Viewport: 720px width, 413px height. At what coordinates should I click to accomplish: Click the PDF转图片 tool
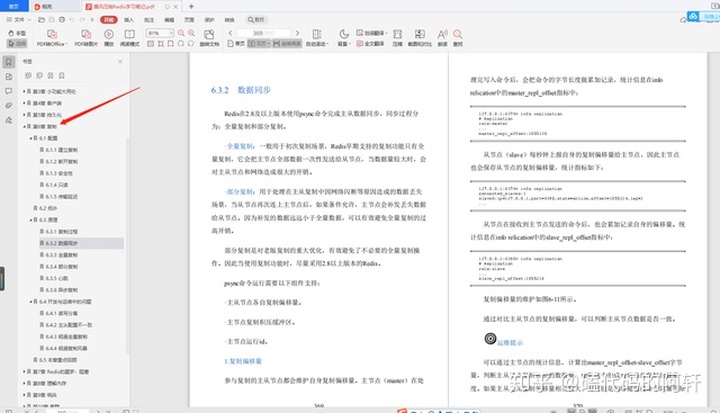(86, 38)
